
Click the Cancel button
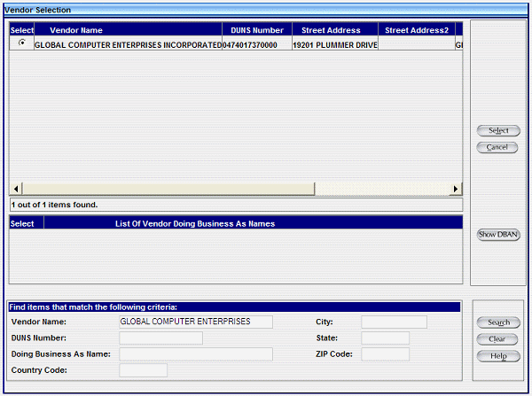click(497, 147)
